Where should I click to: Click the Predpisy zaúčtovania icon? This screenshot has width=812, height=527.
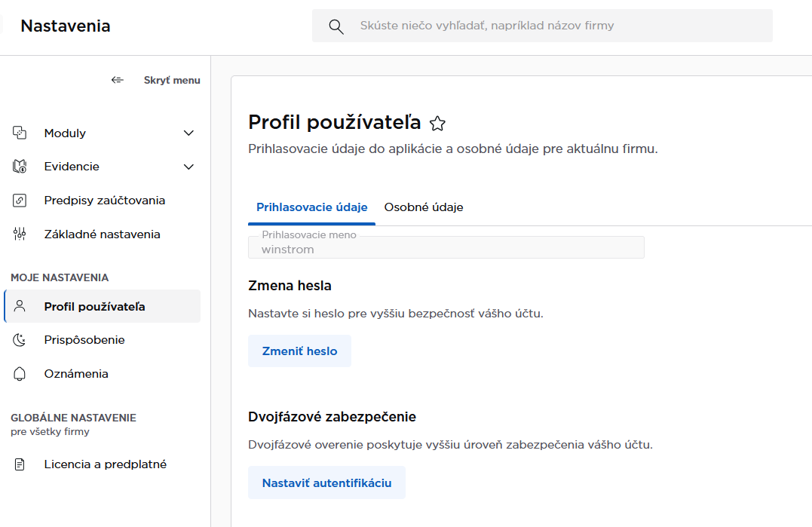click(x=20, y=201)
